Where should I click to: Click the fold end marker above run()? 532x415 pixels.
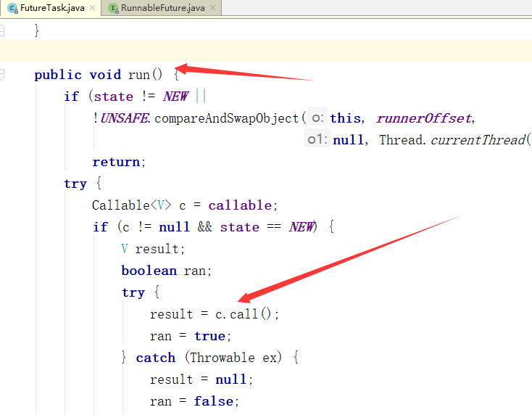coord(1,30)
